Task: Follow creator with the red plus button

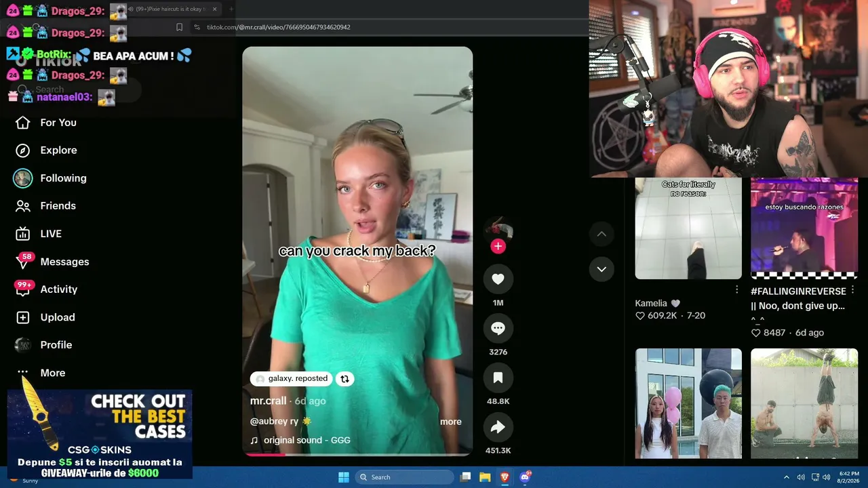Action: tap(498, 246)
